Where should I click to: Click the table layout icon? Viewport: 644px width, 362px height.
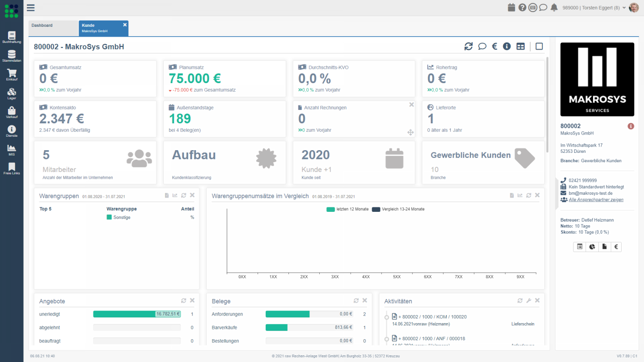pyautogui.click(x=521, y=46)
